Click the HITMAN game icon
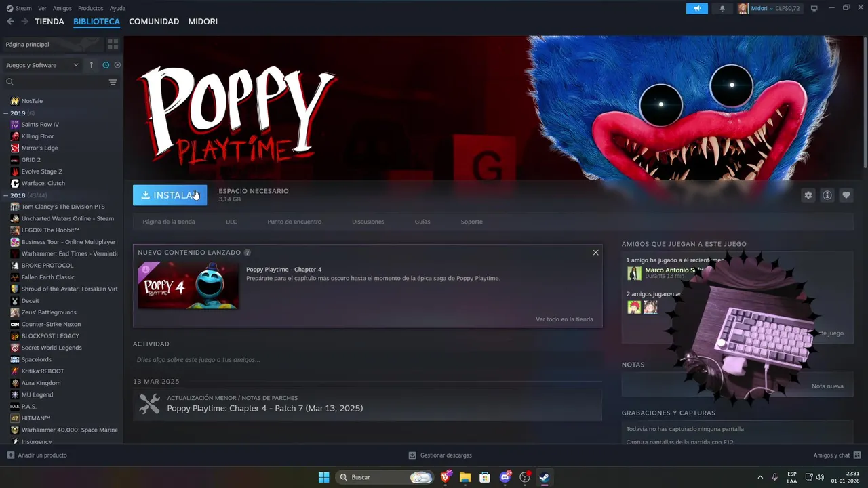 coord(15,418)
